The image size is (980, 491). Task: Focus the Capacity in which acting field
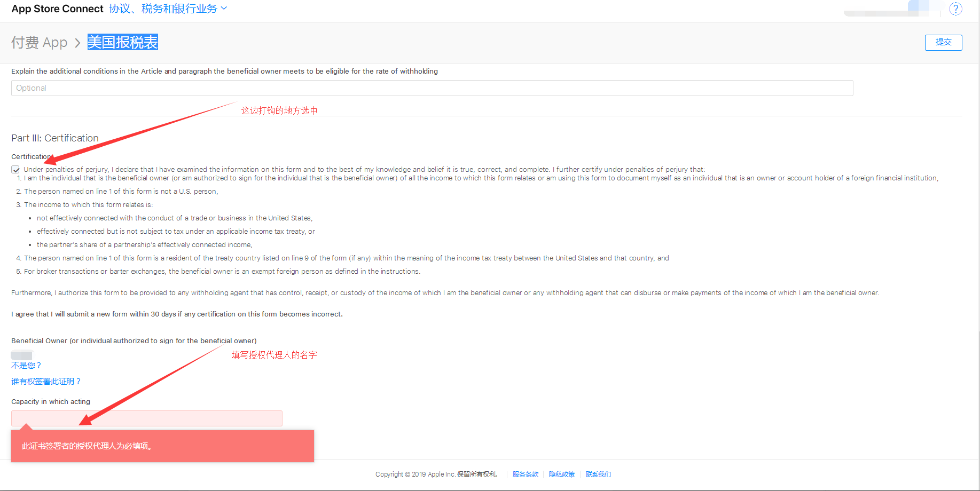147,418
